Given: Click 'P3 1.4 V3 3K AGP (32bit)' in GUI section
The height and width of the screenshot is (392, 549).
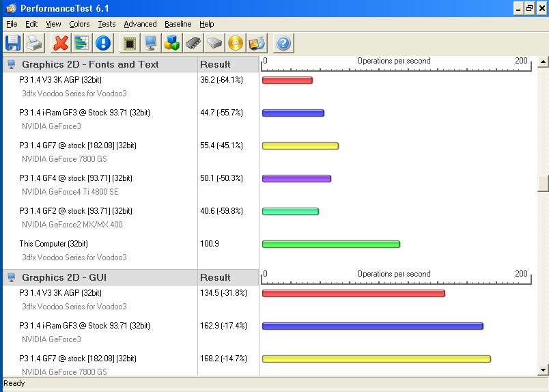Looking at the screenshot, I should click(60, 293).
